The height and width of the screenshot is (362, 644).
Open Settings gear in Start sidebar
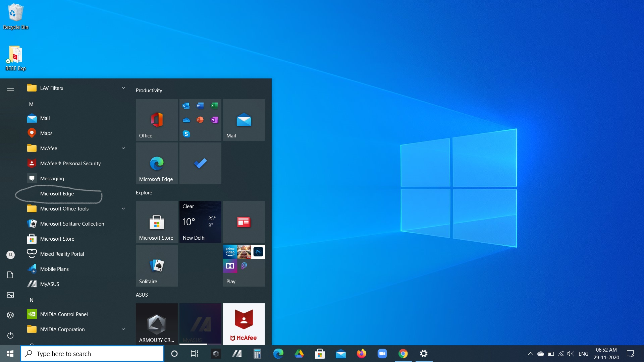click(10, 315)
